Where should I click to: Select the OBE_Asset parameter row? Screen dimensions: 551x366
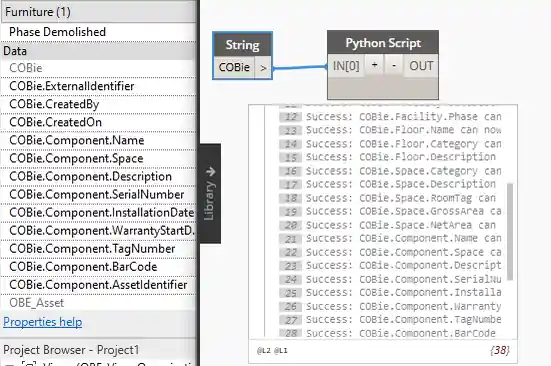pyautogui.click(x=98, y=303)
